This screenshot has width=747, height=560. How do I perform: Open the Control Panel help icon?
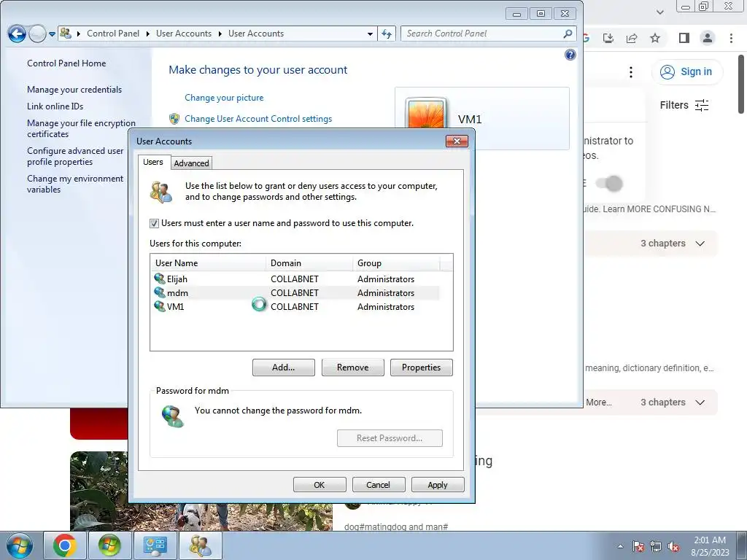point(570,55)
